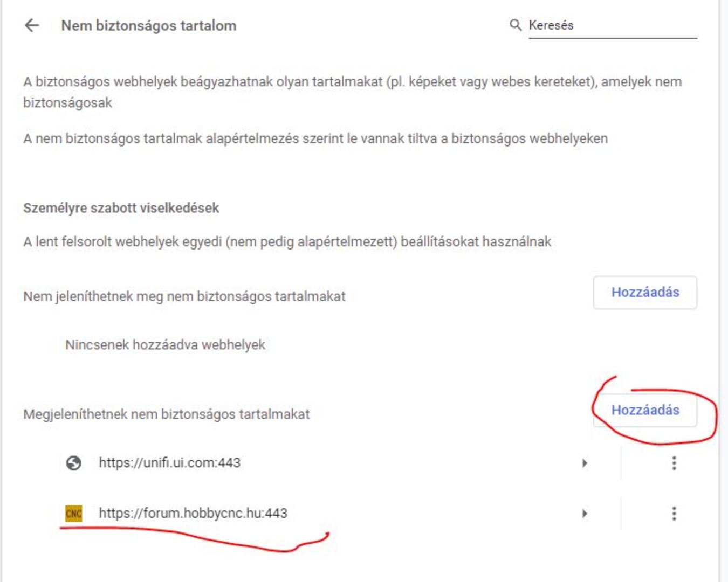Open three-dot menu for unifi.ui.com
Viewport: 728px width, 582px height.
[x=674, y=463]
